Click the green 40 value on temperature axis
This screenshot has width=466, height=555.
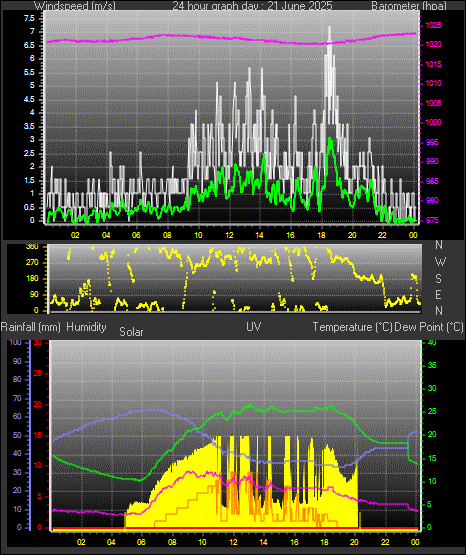coord(432,343)
